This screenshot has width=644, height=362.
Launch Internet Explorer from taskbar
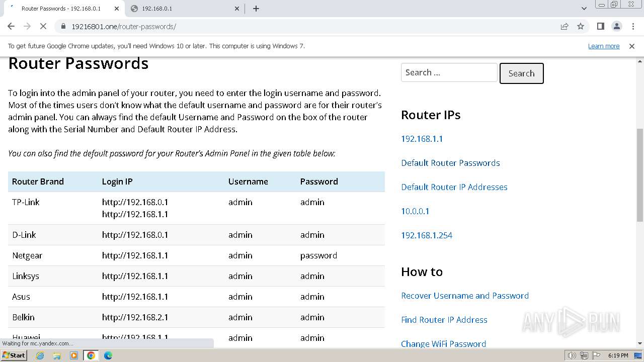pyautogui.click(x=40, y=355)
